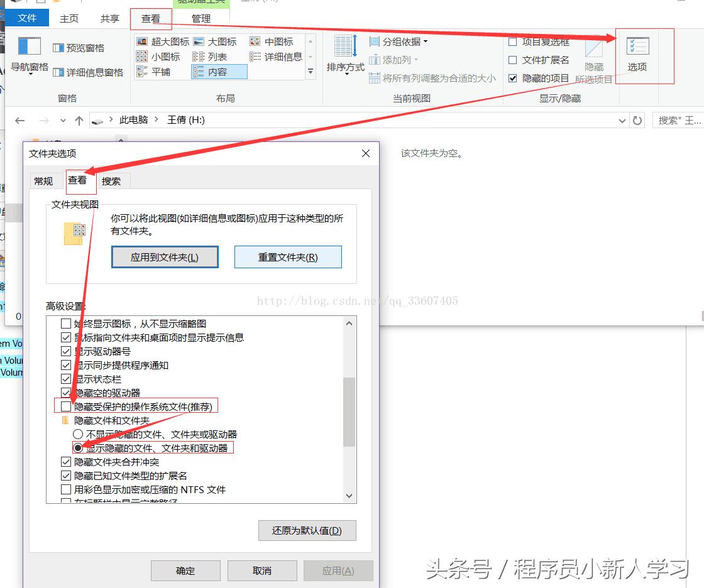Open the address bar path dropdown arrow
This screenshot has height=588, width=704.
[621, 120]
